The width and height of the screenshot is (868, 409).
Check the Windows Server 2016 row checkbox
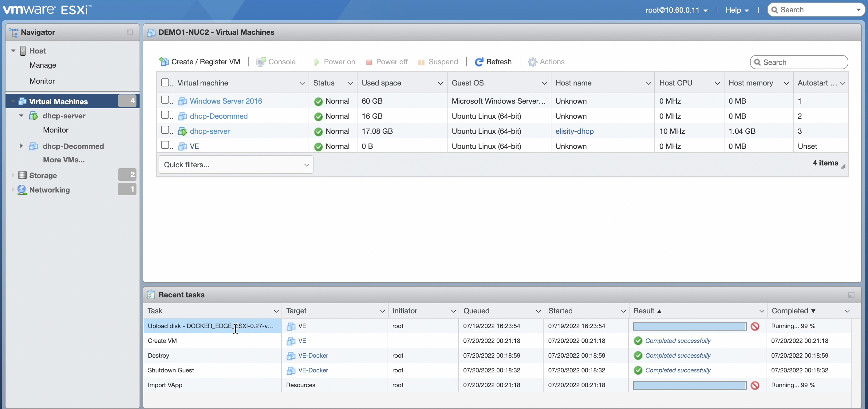click(165, 100)
